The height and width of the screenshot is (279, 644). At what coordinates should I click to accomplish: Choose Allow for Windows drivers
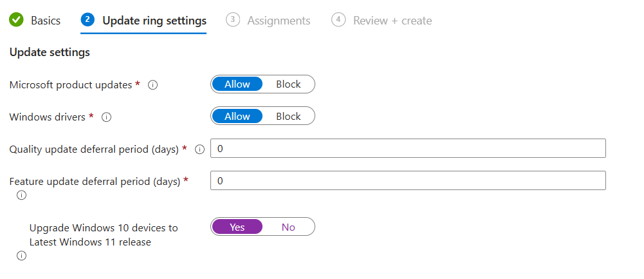pos(237,117)
